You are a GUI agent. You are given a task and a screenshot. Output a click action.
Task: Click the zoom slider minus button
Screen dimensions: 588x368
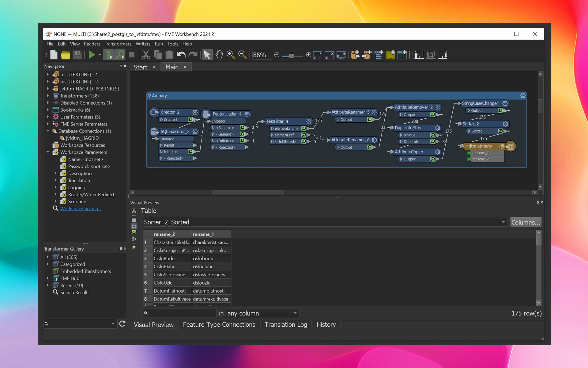pos(277,55)
